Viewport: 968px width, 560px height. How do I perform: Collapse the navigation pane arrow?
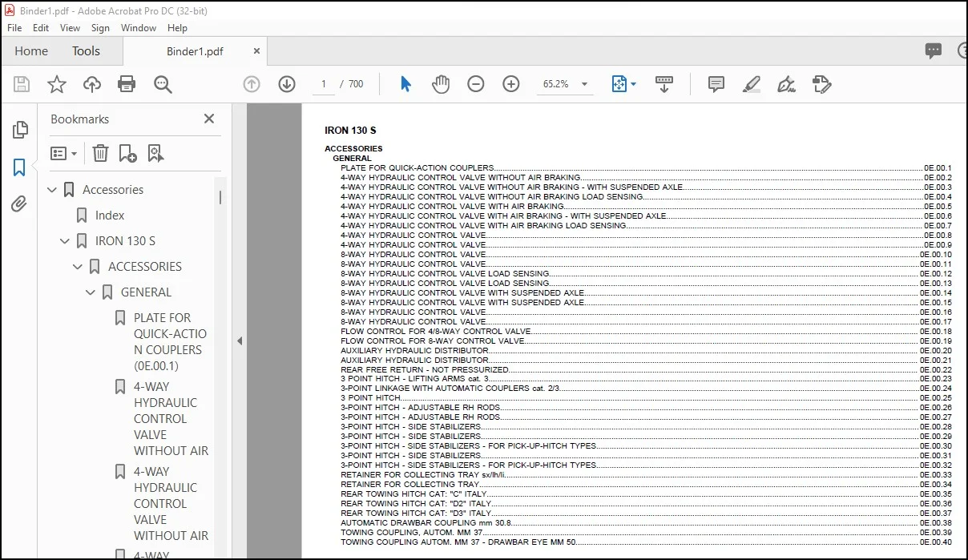[x=239, y=340]
